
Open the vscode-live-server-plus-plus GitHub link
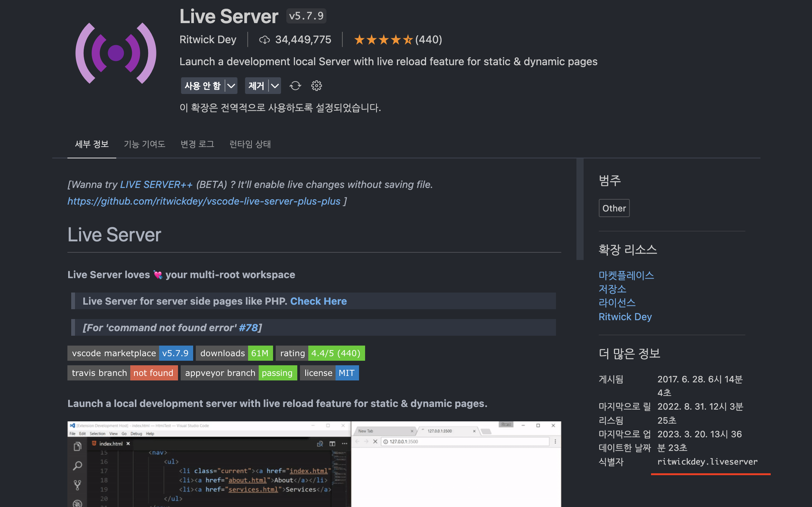click(x=204, y=201)
